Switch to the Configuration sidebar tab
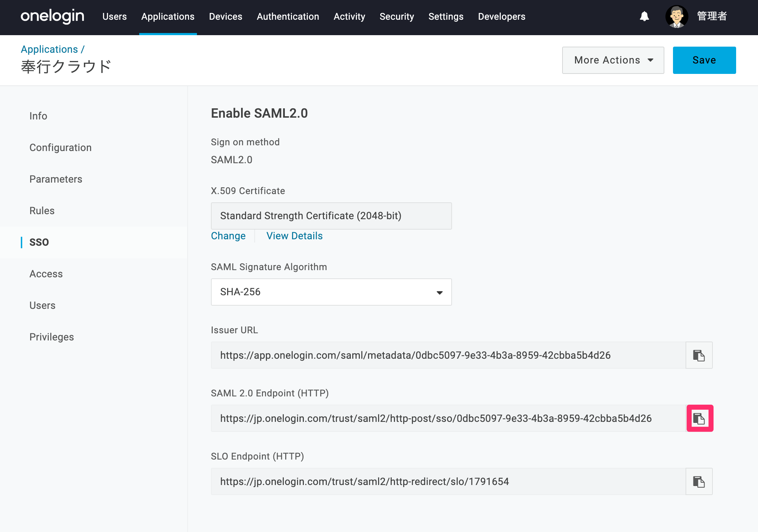 (60, 147)
